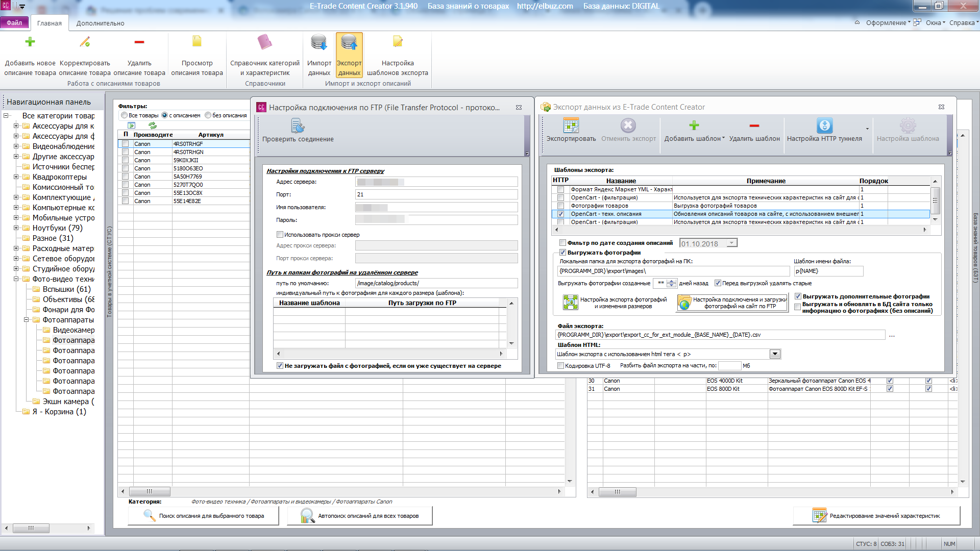The image size is (980, 551).
Task: Click the ribbon collapse arrow icon
Action: 857,22
